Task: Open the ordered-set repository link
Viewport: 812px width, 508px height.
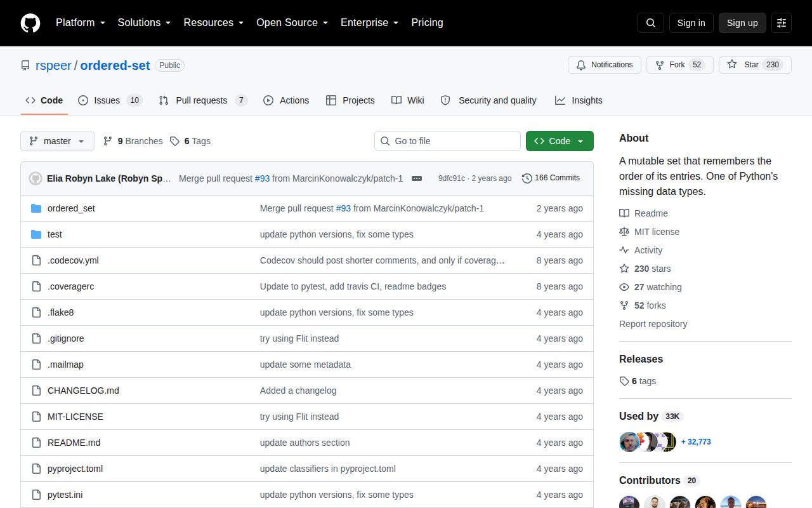Action: (x=115, y=65)
